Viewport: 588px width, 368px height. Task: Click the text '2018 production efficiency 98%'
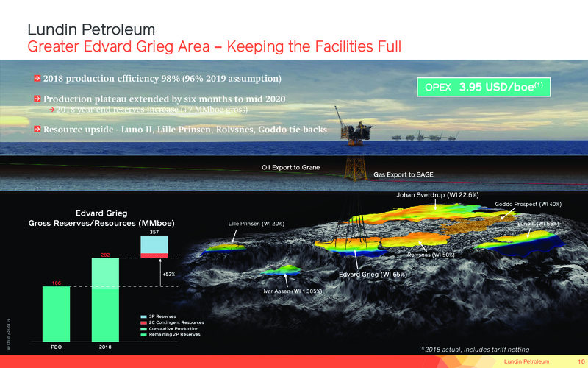(x=112, y=79)
